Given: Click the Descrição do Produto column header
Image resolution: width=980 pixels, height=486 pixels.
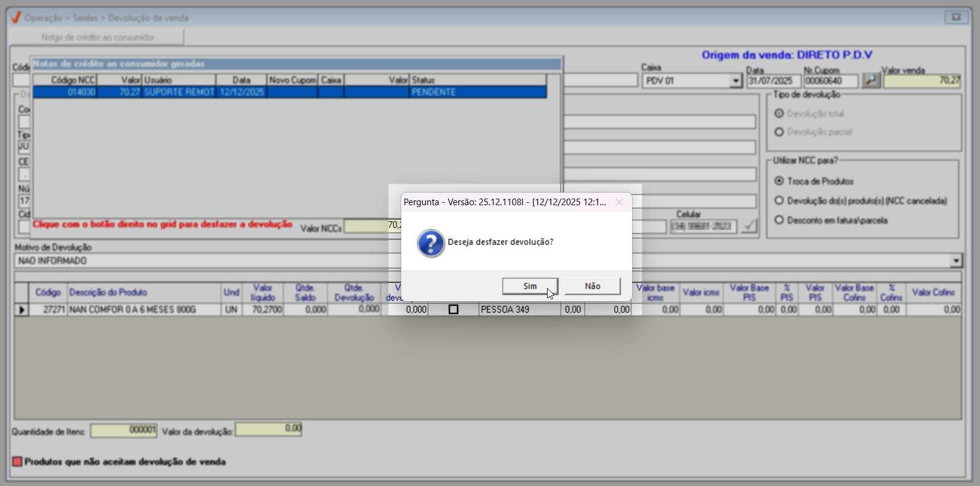Looking at the screenshot, I should [144, 293].
